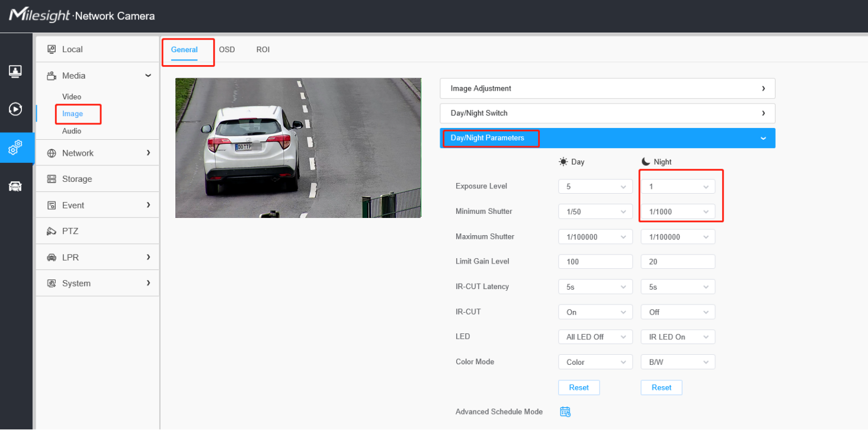
Task: Open the Audio submenu item
Action: [x=72, y=131]
